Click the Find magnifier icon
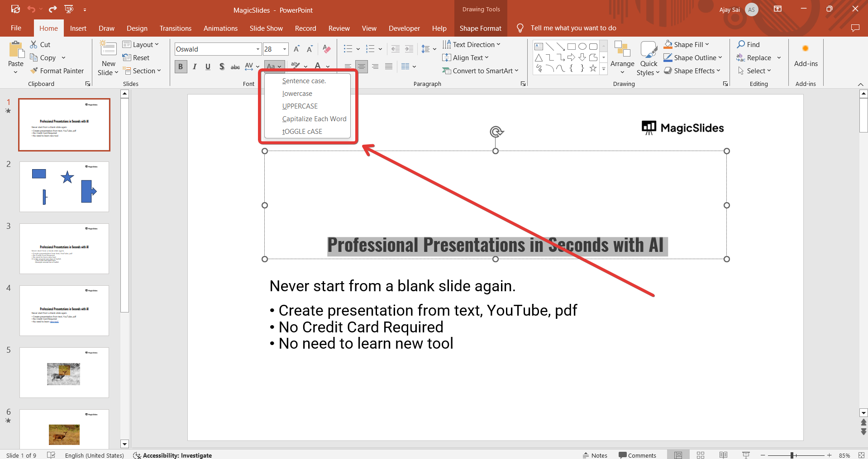 pos(741,44)
